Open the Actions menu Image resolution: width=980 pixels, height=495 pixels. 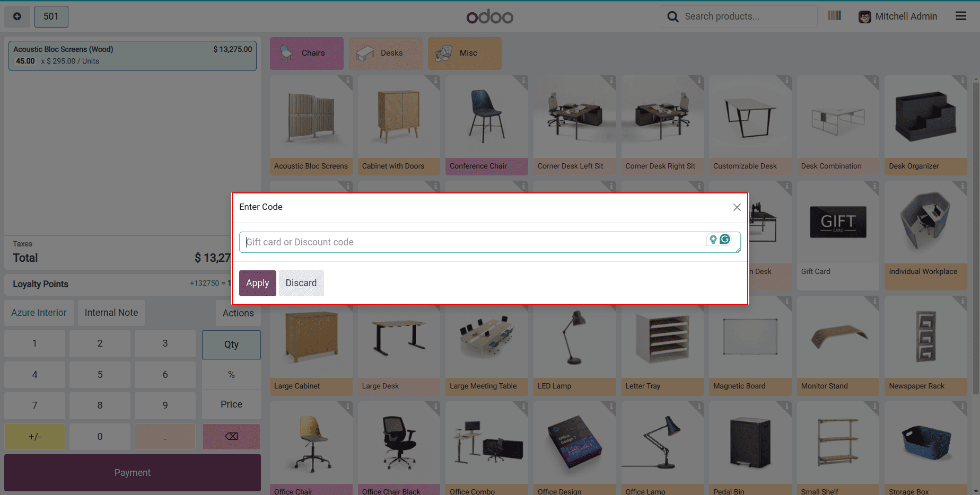(x=238, y=313)
